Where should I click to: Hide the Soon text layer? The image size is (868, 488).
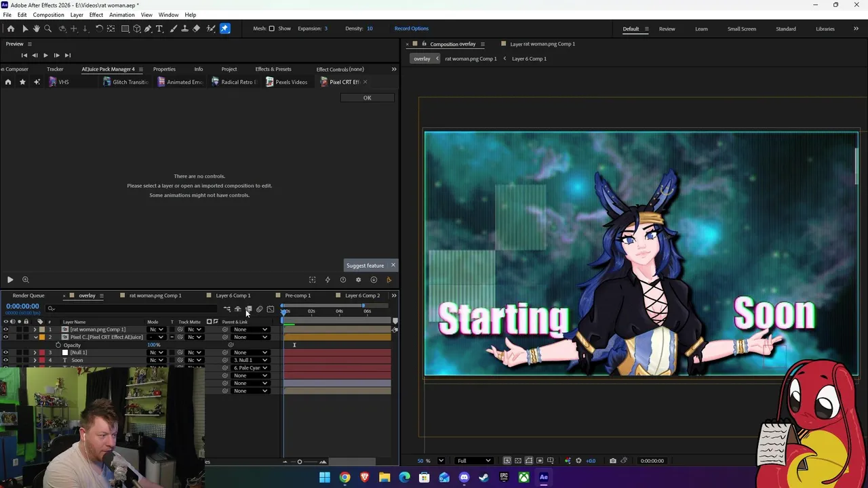[x=5, y=360]
